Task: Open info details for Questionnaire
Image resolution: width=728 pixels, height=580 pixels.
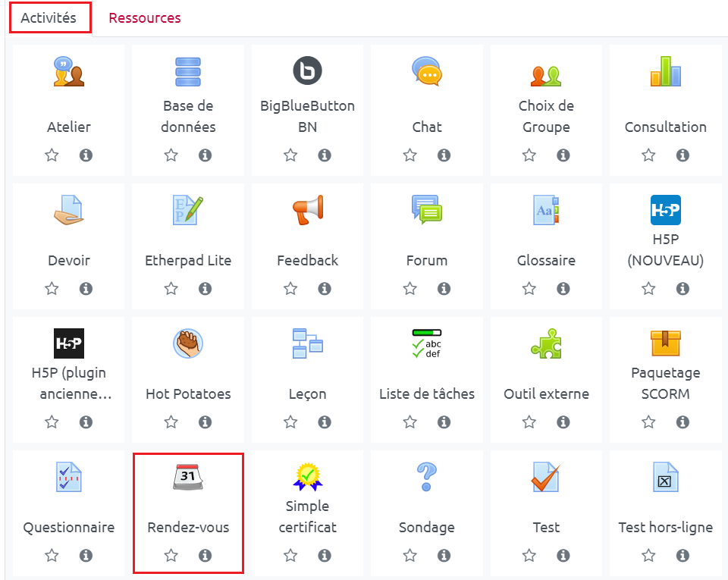Action: [x=86, y=556]
